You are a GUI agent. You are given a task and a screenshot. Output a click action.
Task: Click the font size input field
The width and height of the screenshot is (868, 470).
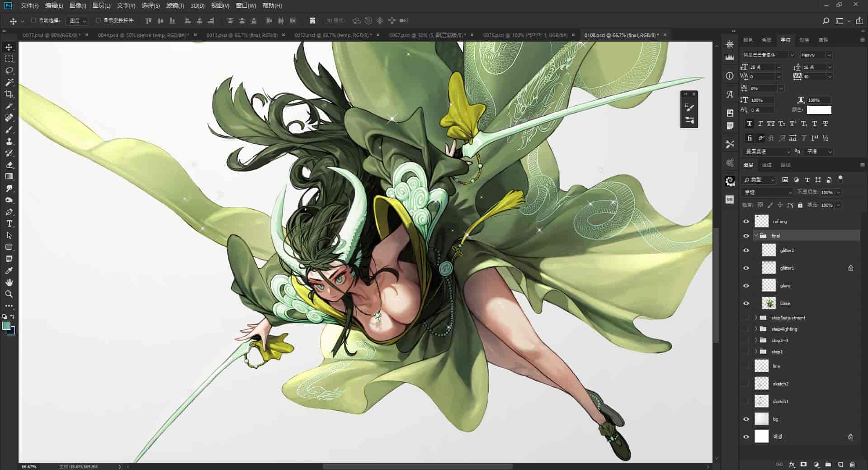coord(762,67)
